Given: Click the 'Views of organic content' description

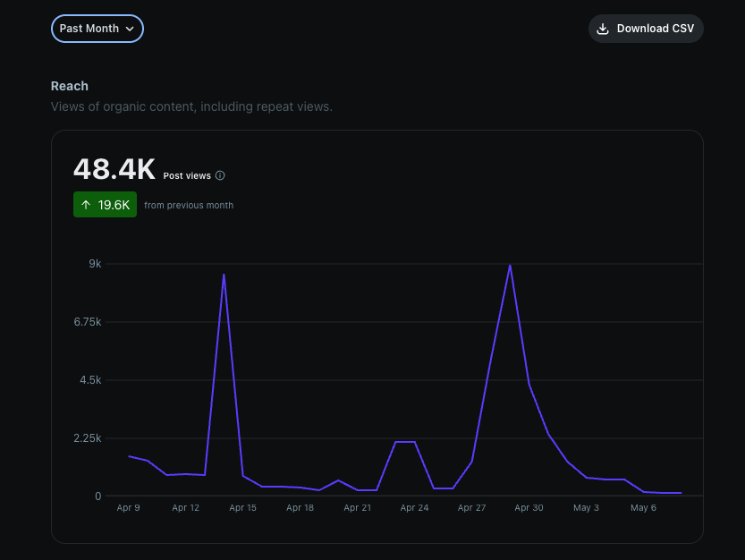Looking at the screenshot, I should click(x=191, y=106).
